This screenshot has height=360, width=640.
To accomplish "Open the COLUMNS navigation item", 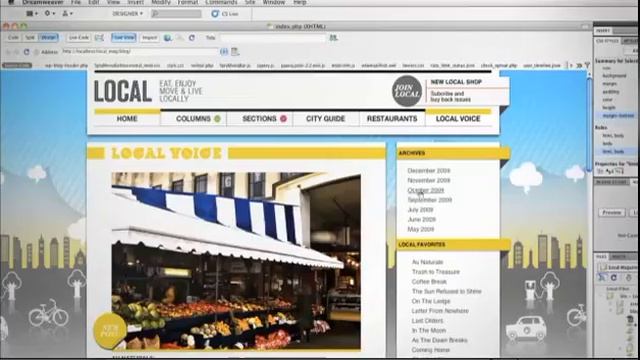I will pyautogui.click(x=193, y=119).
